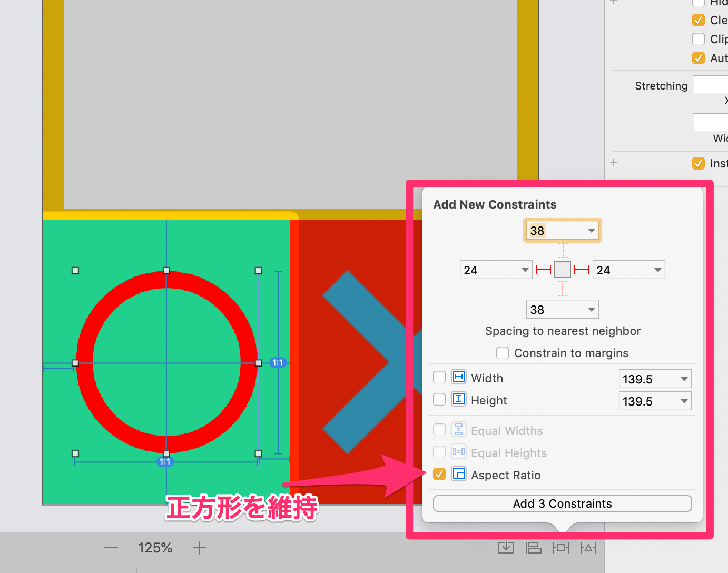Open the Embed In menu on bottom toolbar

pos(506,548)
